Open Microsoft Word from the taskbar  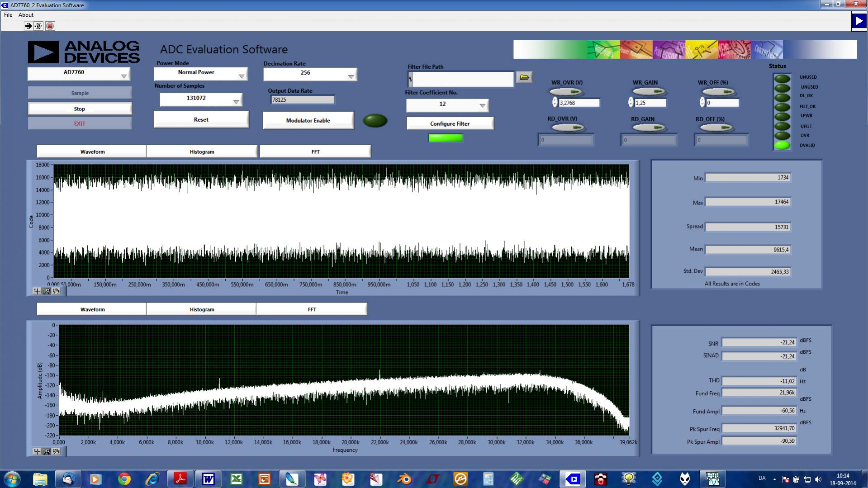tap(208, 479)
